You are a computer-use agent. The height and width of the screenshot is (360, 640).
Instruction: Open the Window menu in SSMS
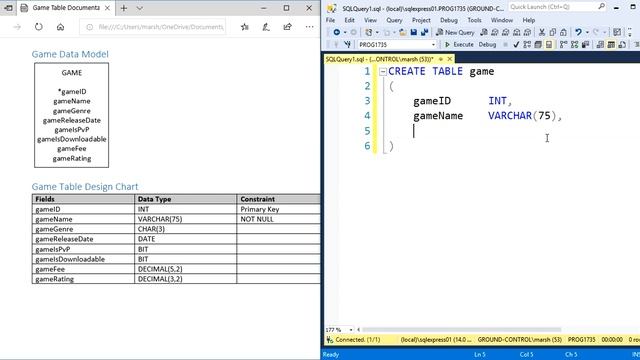point(502,20)
